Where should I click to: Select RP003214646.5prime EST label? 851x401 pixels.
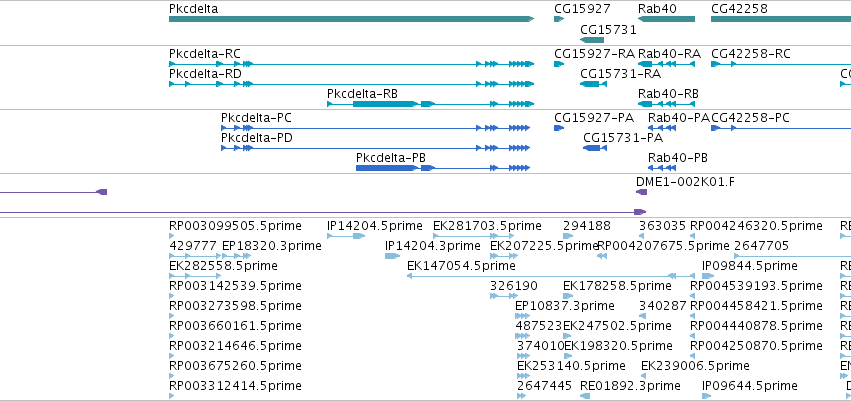[236, 346]
